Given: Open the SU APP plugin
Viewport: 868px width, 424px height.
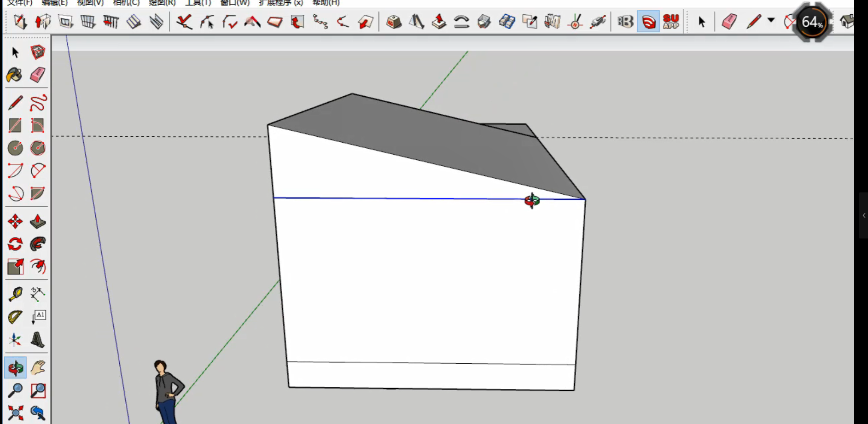Looking at the screenshot, I should pos(671,22).
